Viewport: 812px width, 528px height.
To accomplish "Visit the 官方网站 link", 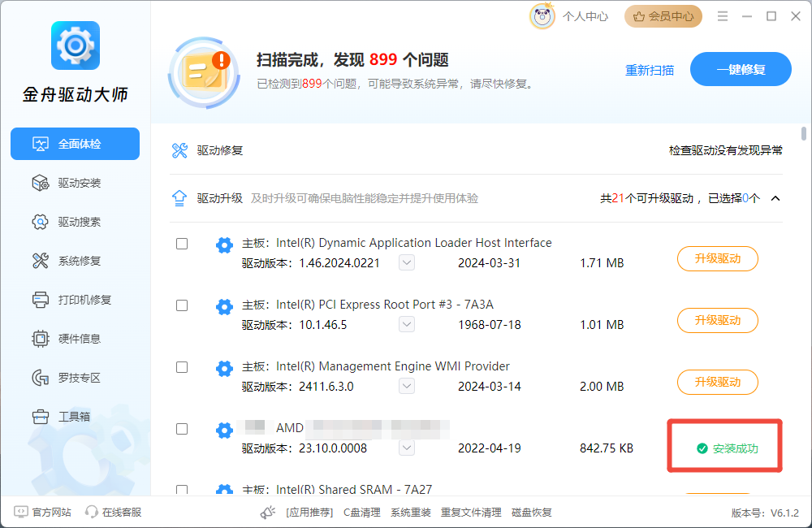I will pyautogui.click(x=51, y=513).
